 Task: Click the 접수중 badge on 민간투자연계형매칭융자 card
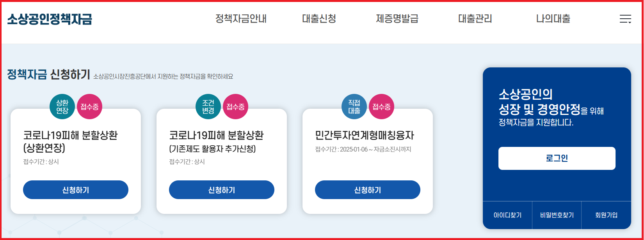click(381, 106)
